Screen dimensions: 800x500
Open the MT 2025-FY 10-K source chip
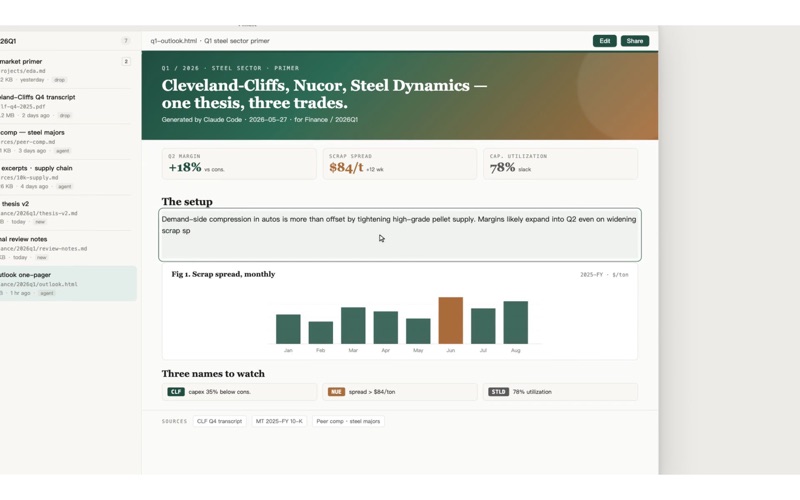tap(279, 421)
